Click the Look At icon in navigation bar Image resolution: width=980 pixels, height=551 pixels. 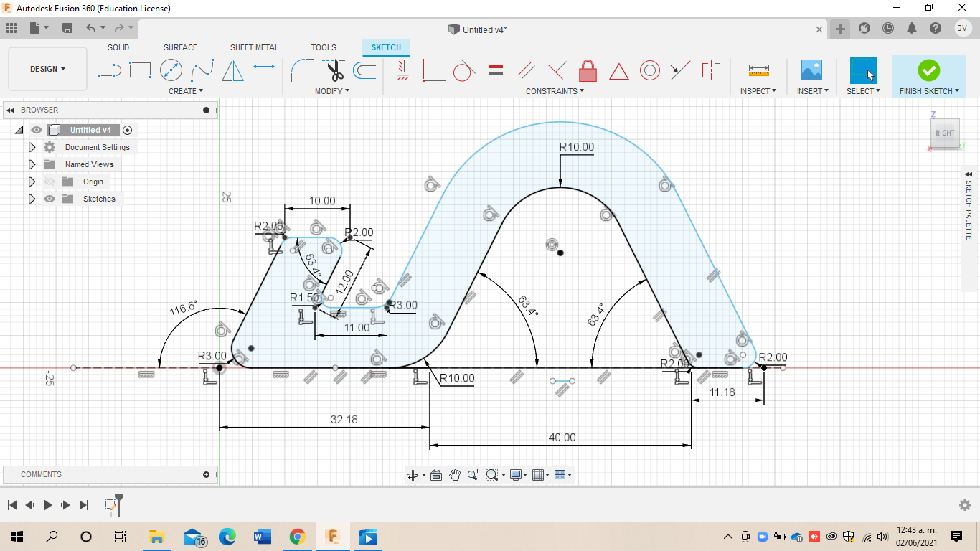435,475
